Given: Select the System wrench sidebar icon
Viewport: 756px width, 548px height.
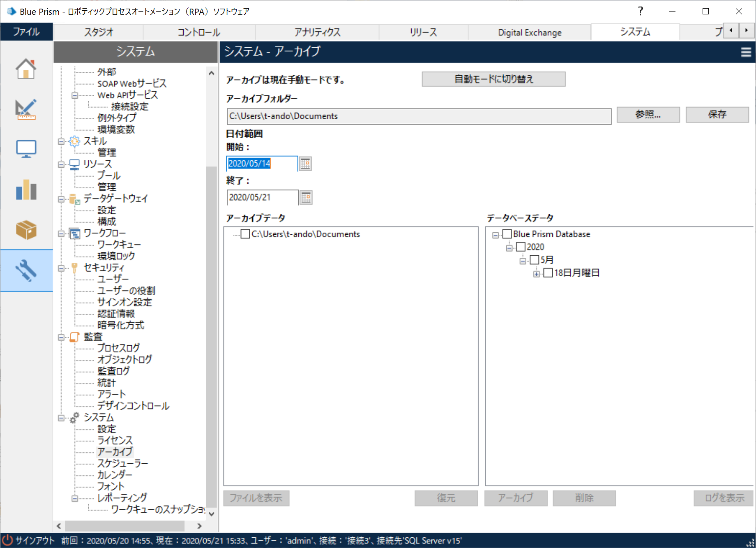Looking at the screenshot, I should 26,271.
